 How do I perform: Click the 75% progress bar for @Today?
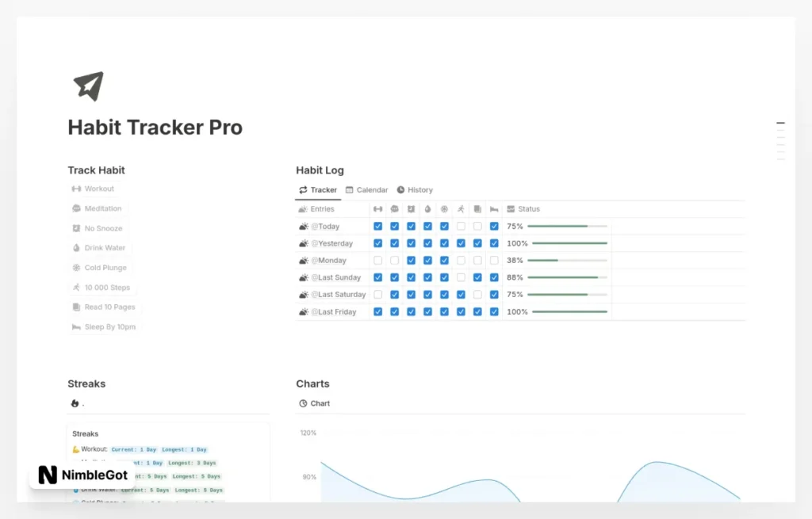click(x=567, y=226)
